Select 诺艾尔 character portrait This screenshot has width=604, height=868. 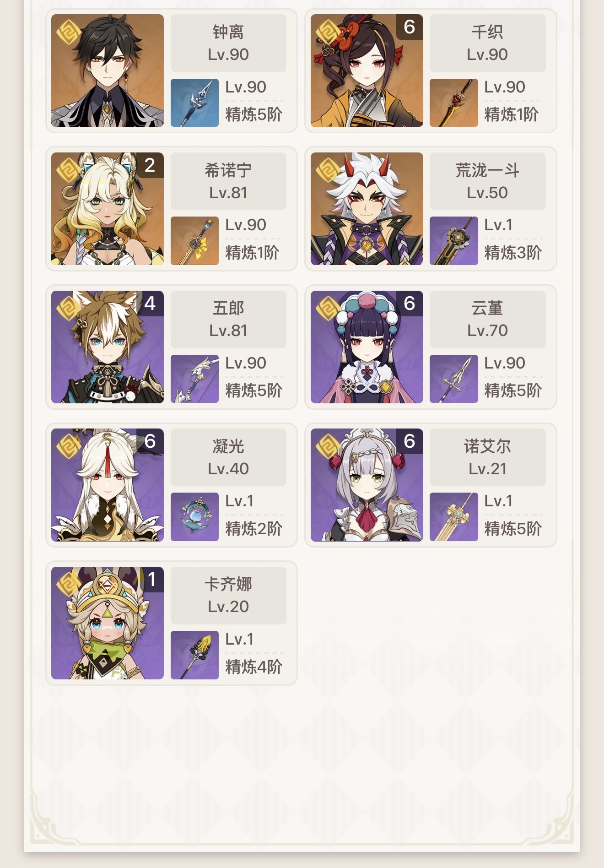pos(367,485)
